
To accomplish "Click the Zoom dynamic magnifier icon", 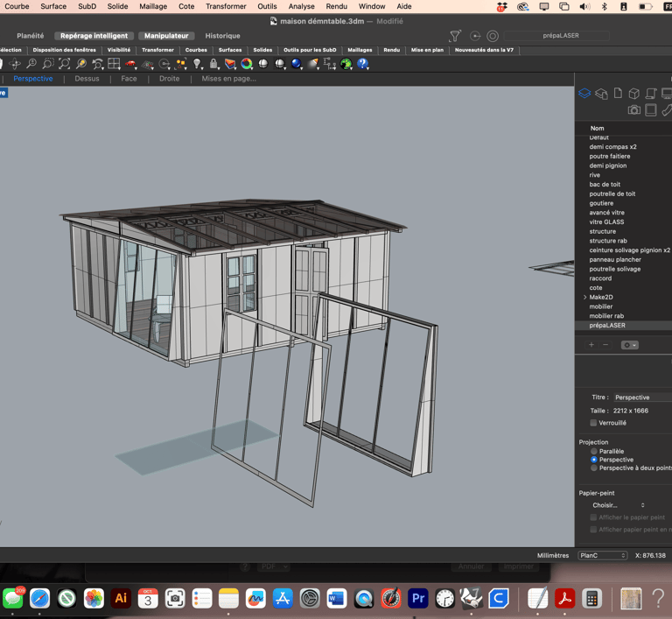I will tap(31, 64).
